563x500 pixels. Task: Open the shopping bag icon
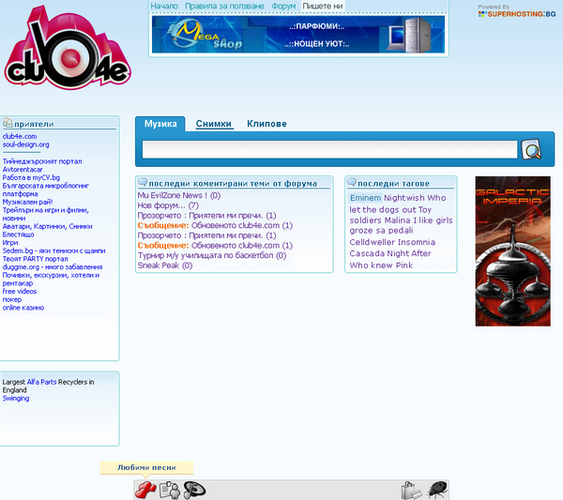point(411,490)
